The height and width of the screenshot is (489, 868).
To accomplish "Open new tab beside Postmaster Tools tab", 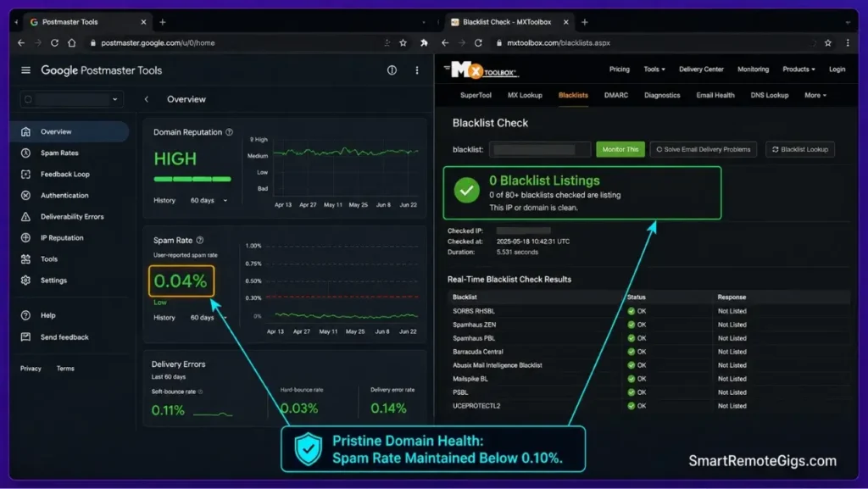I will 163,22.
